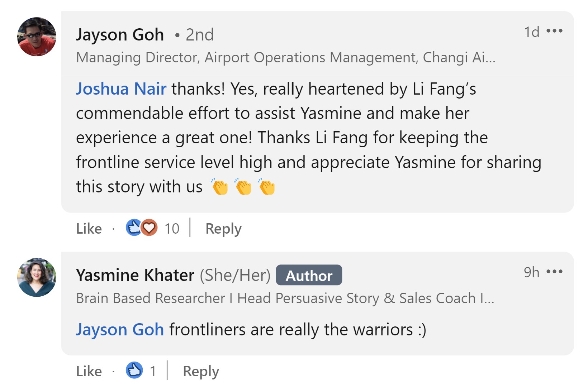Open Jayson Goh mention in Yasmine's reply
Image resolution: width=583 pixels, height=392 pixels.
tap(120, 329)
